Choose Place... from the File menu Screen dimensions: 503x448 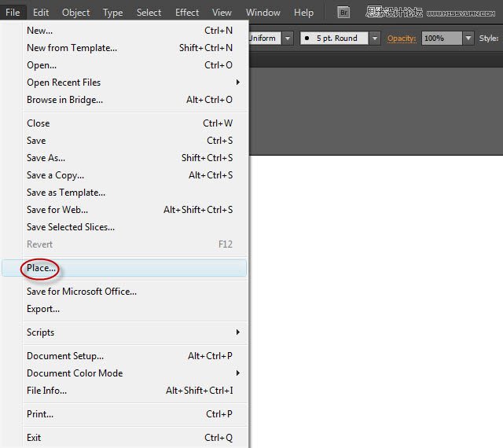click(42, 268)
